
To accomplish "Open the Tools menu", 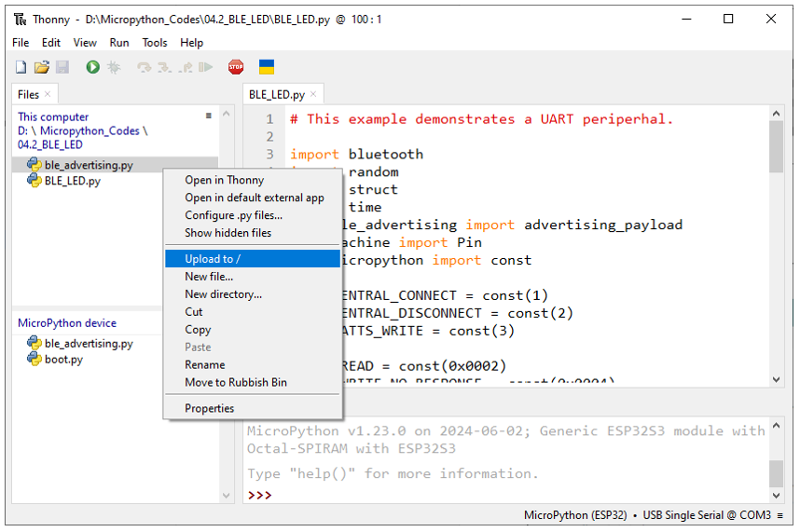I will coord(155,42).
